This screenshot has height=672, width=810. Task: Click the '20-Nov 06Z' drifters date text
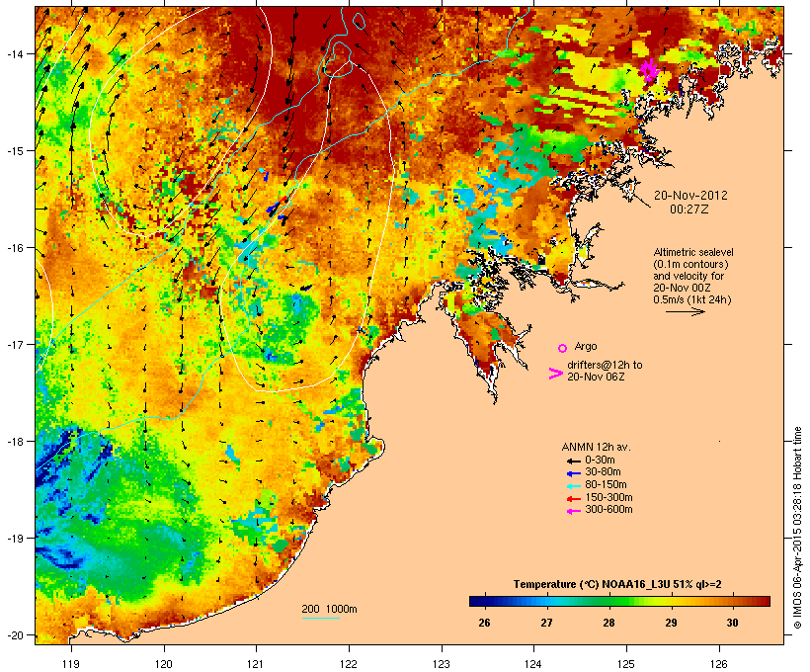596,377
